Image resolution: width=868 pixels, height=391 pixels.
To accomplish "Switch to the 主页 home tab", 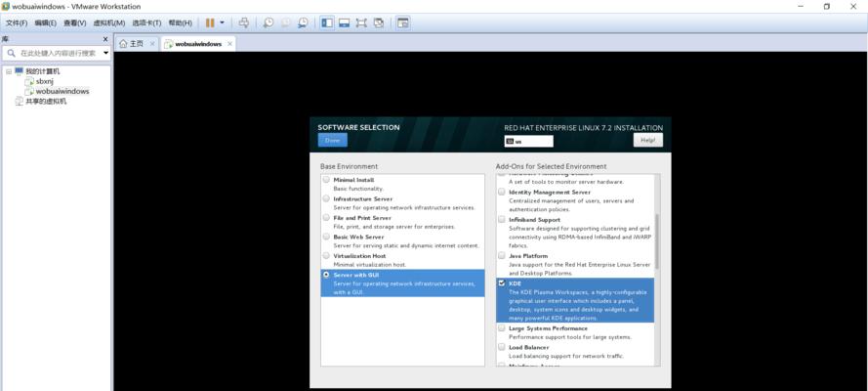I will (x=136, y=44).
